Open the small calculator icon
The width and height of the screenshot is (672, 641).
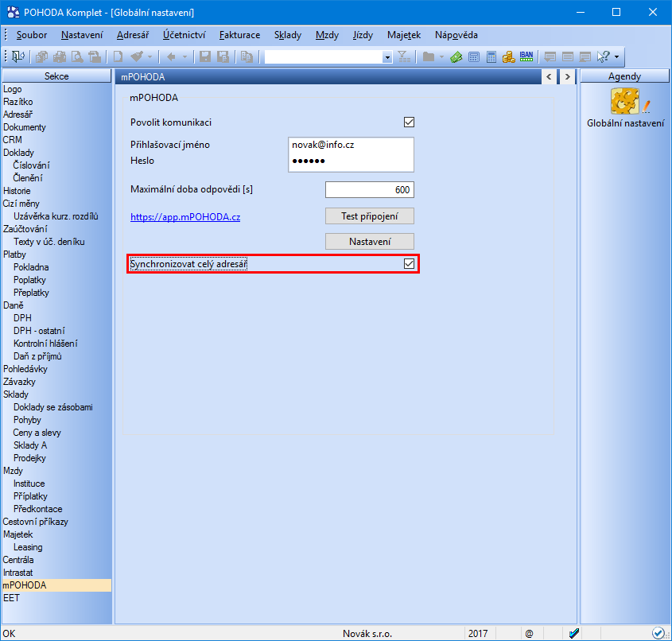pos(473,56)
